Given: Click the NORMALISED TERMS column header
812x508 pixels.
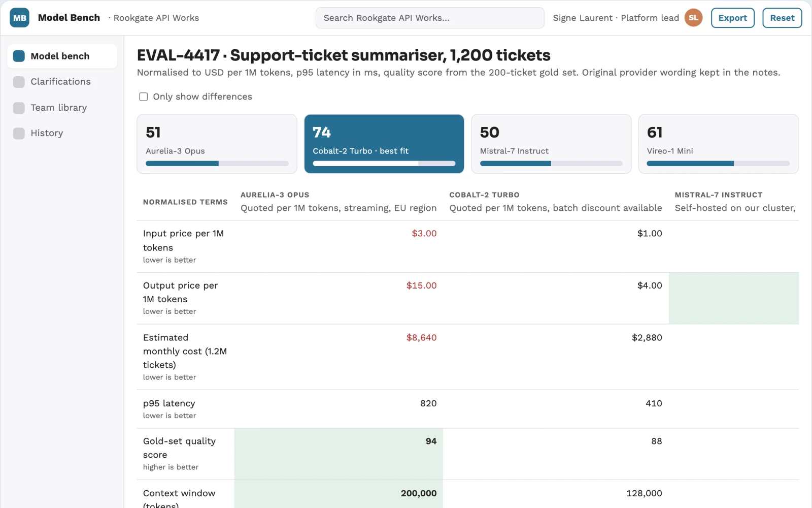Looking at the screenshot, I should click(185, 202).
